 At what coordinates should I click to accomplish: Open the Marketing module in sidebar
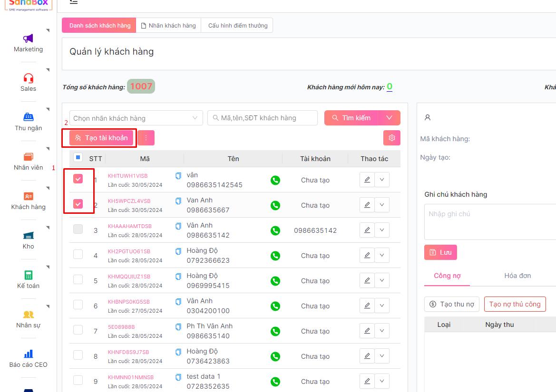point(28,39)
